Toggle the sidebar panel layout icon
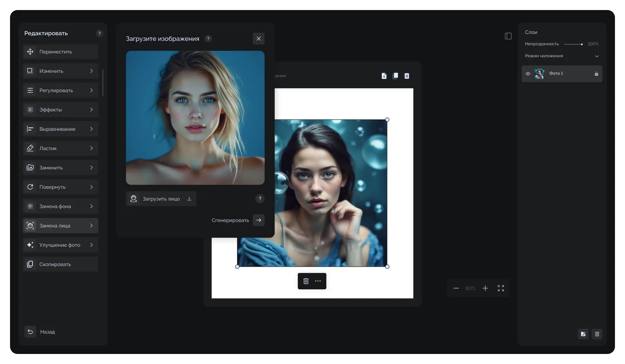The width and height of the screenshot is (625, 364). pyautogui.click(x=508, y=36)
